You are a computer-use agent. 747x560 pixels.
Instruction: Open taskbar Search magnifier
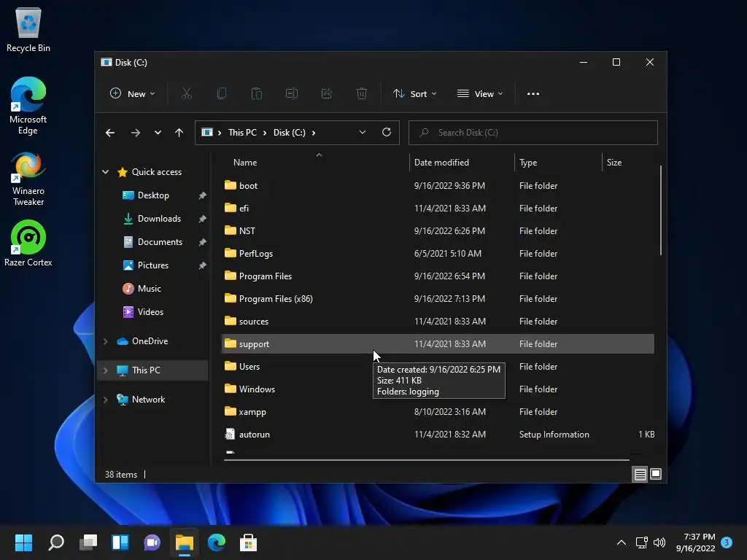pyautogui.click(x=56, y=542)
